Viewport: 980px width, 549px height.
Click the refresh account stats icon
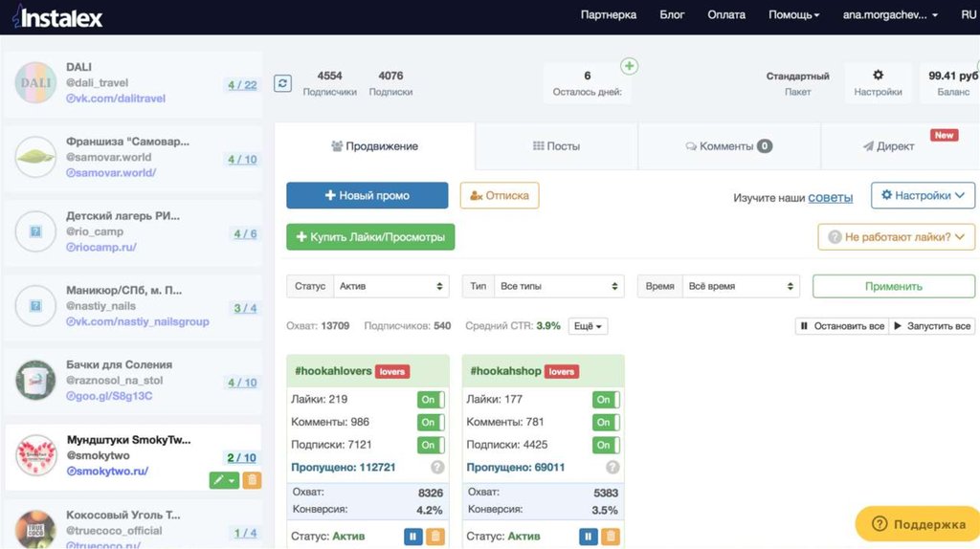[x=282, y=83]
